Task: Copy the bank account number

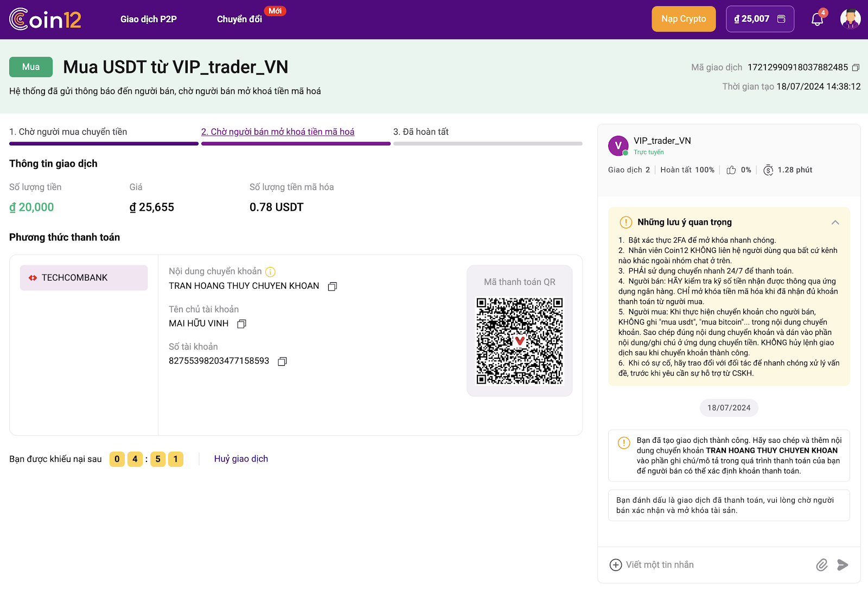Action: (x=282, y=361)
